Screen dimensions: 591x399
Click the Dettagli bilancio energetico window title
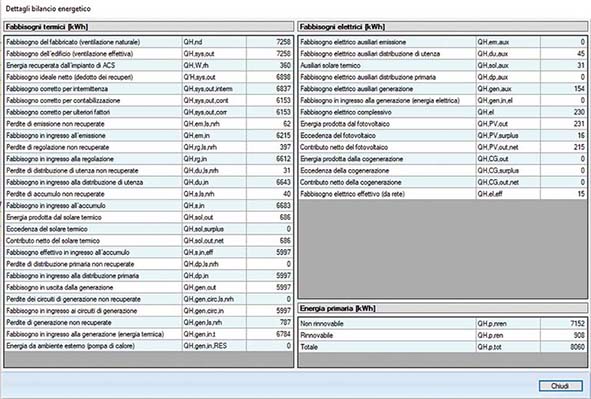(48, 9)
